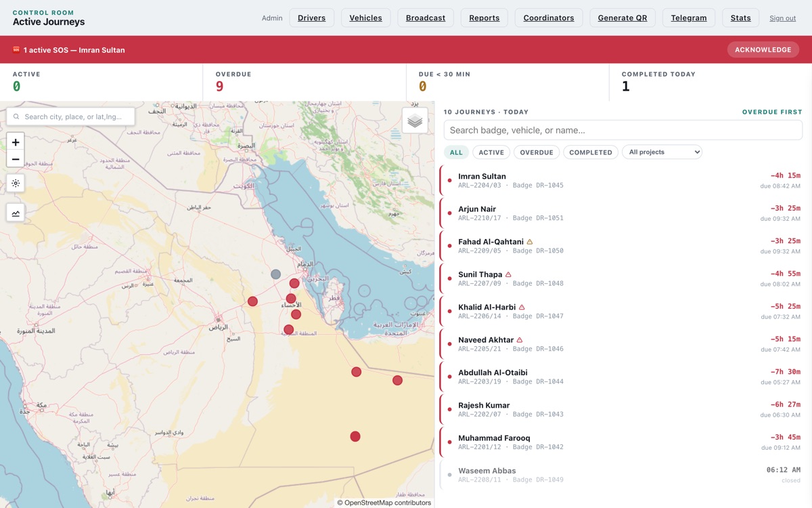
Task: Zoom in on the map
Action: 16,142
